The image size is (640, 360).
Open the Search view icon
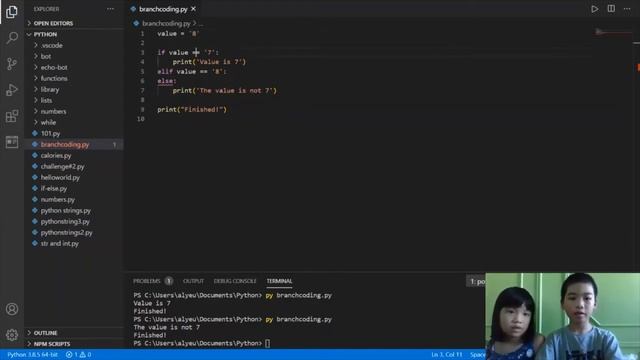click(x=12, y=38)
